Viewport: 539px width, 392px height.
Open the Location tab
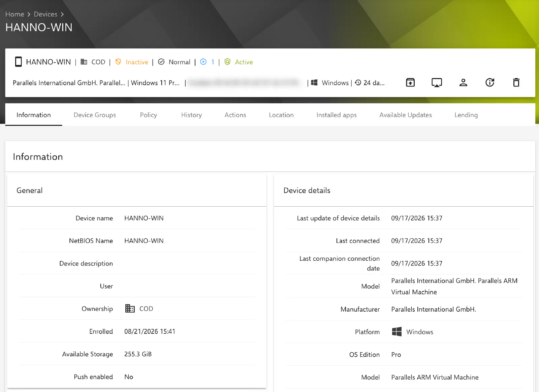coord(281,115)
